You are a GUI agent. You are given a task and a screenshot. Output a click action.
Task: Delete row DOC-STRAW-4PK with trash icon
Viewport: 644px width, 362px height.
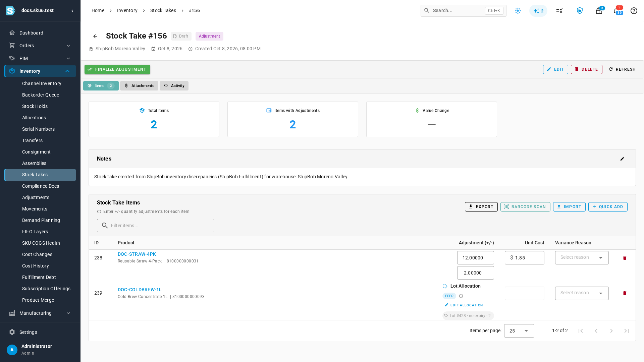coord(625,258)
